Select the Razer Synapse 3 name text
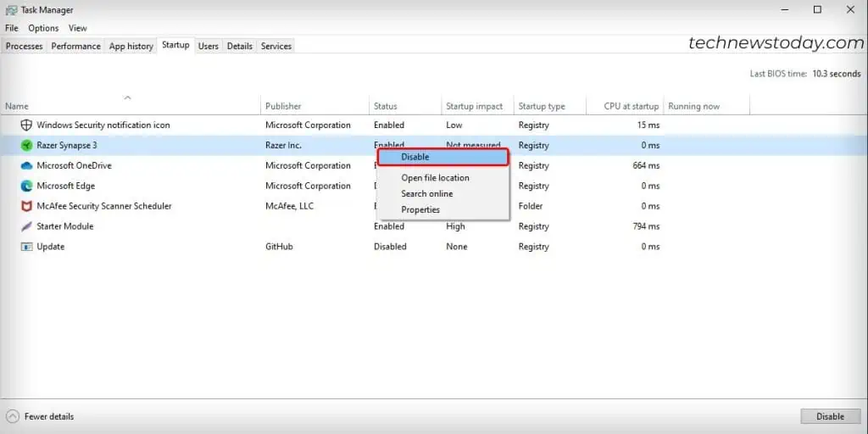This screenshot has height=434, width=868. pyautogui.click(x=66, y=145)
